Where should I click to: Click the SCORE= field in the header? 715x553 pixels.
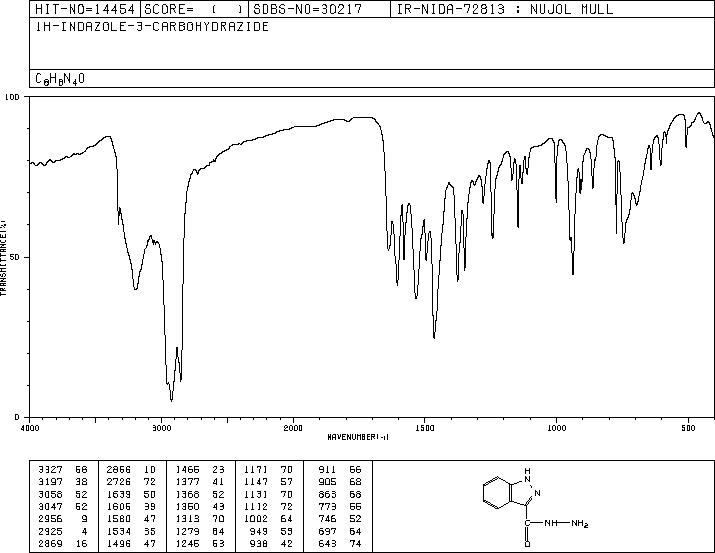click(194, 9)
